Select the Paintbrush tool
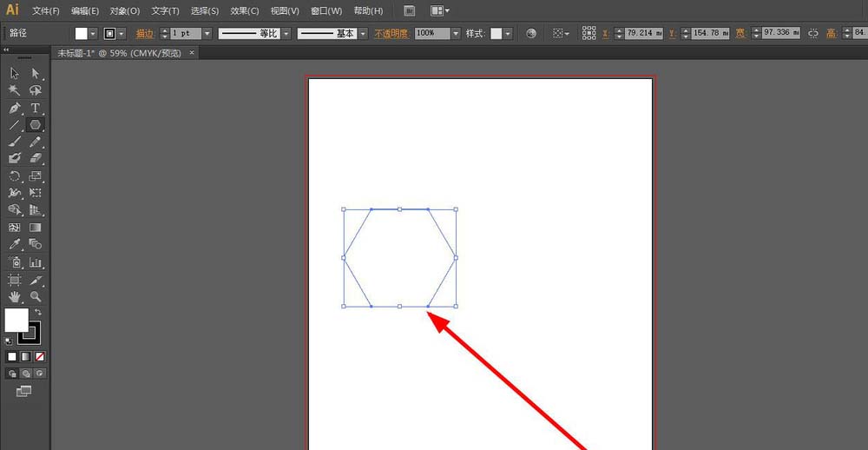 pos(15,142)
